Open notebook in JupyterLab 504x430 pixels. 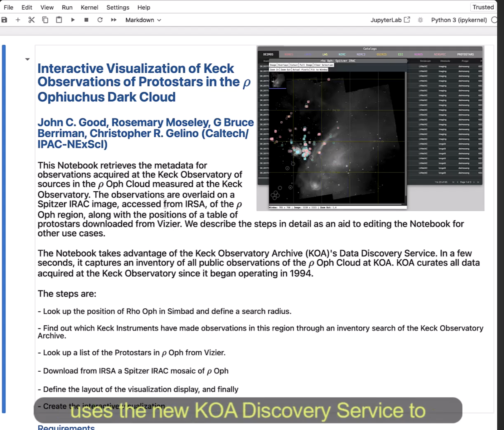(390, 20)
